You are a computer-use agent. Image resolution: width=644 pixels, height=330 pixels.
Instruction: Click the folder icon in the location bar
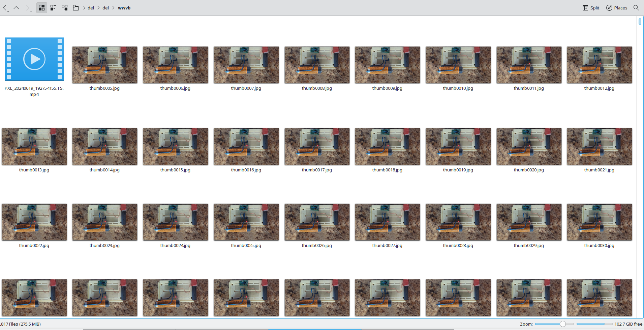[x=76, y=8]
